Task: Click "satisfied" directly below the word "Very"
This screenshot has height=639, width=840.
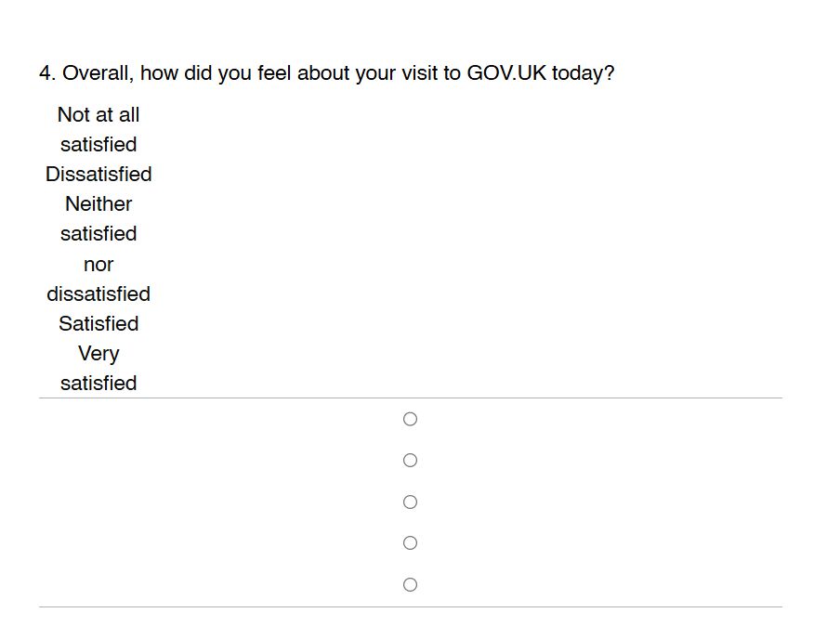Action: coord(98,384)
